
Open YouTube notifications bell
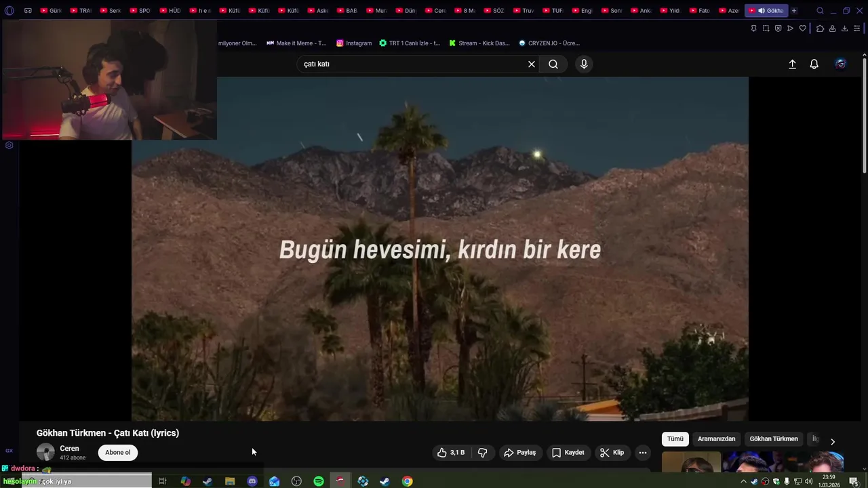pos(814,64)
